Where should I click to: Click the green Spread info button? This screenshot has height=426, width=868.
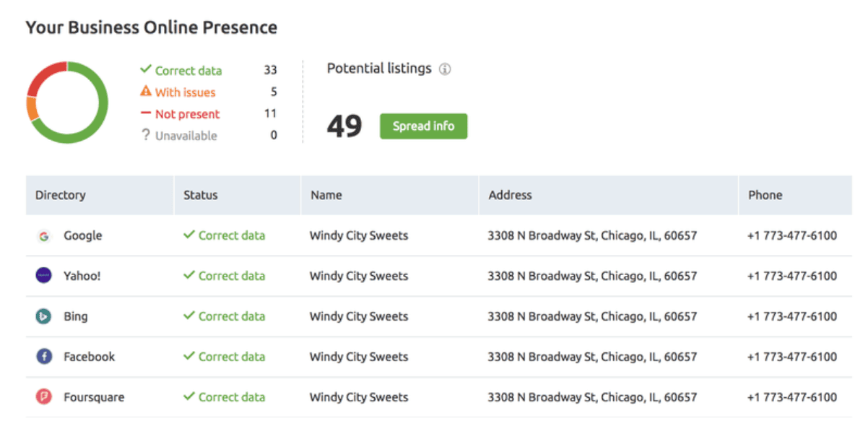[424, 126]
